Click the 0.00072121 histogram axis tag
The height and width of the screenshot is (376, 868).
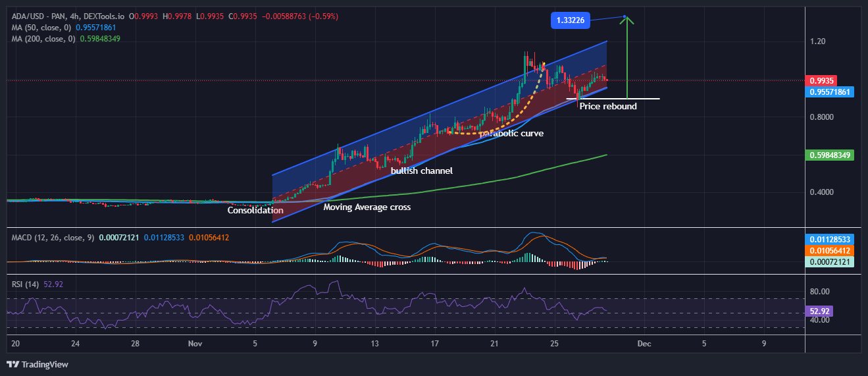tap(829, 262)
